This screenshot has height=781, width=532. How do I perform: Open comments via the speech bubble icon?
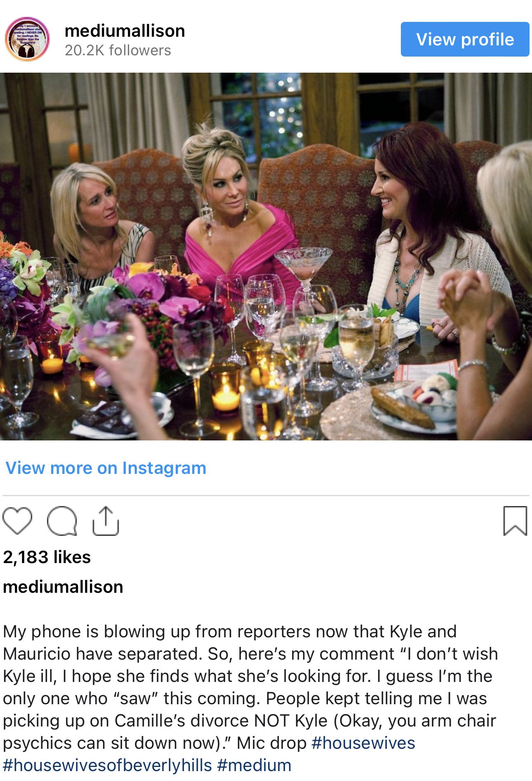(x=62, y=521)
